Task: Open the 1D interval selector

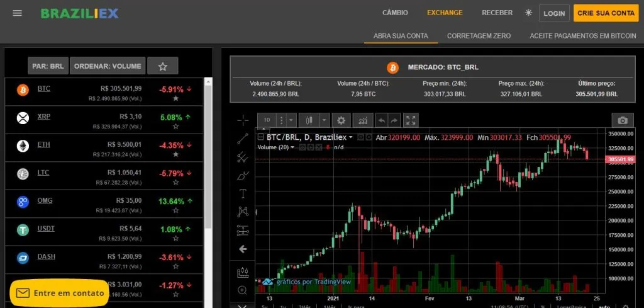Action: (267, 120)
